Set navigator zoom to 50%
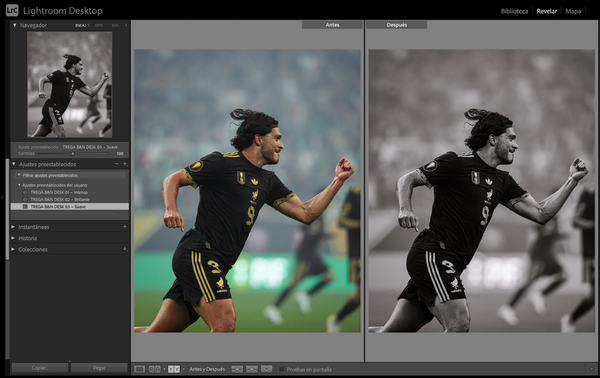600x378 pixels. point(115,25)
